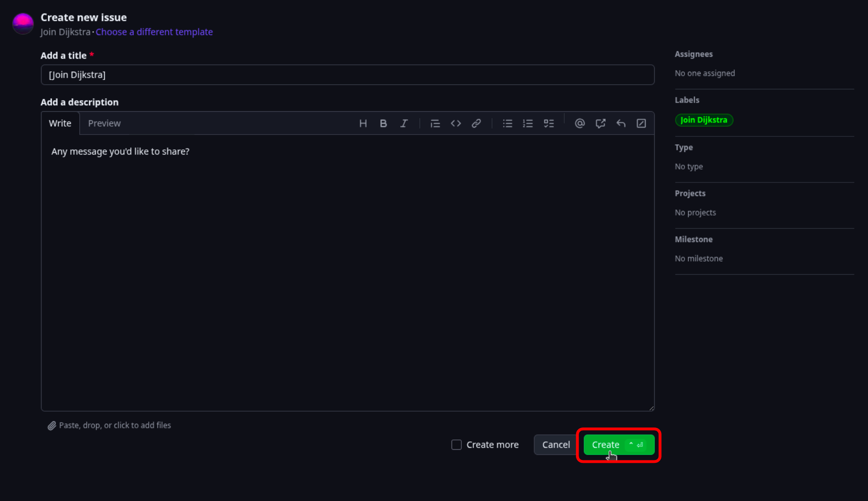The image size is (868, 501).
Task: Insert an unordered bulleted list
Action: (507, 123)
